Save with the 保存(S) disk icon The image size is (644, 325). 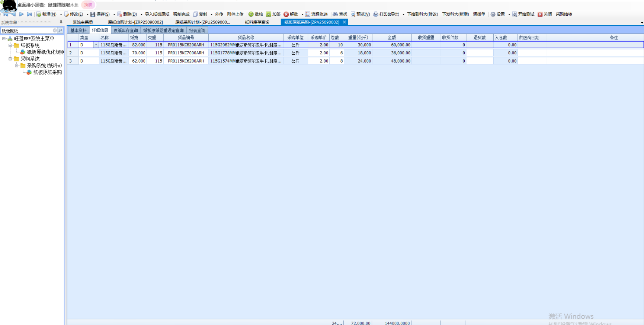tap(100, 14)
